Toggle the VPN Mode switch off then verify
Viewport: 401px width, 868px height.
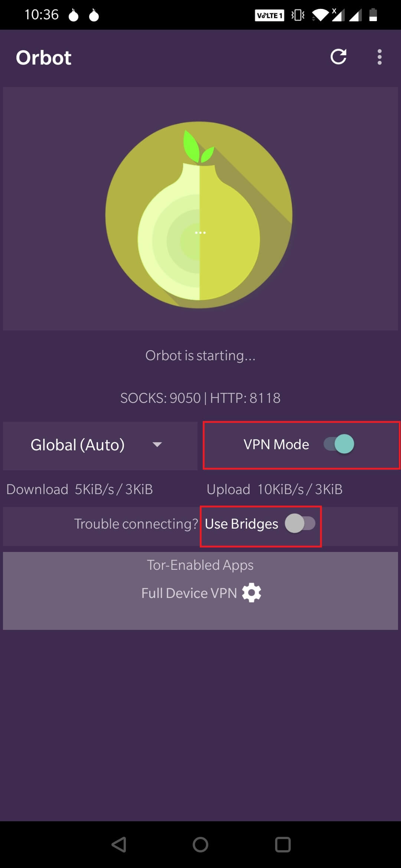click(338, 444)
